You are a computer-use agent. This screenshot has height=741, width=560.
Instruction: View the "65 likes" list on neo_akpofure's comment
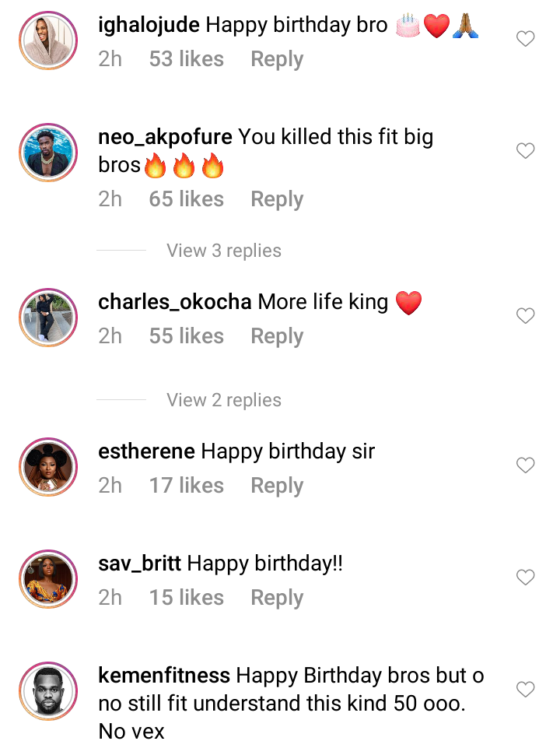click(186, 199)
